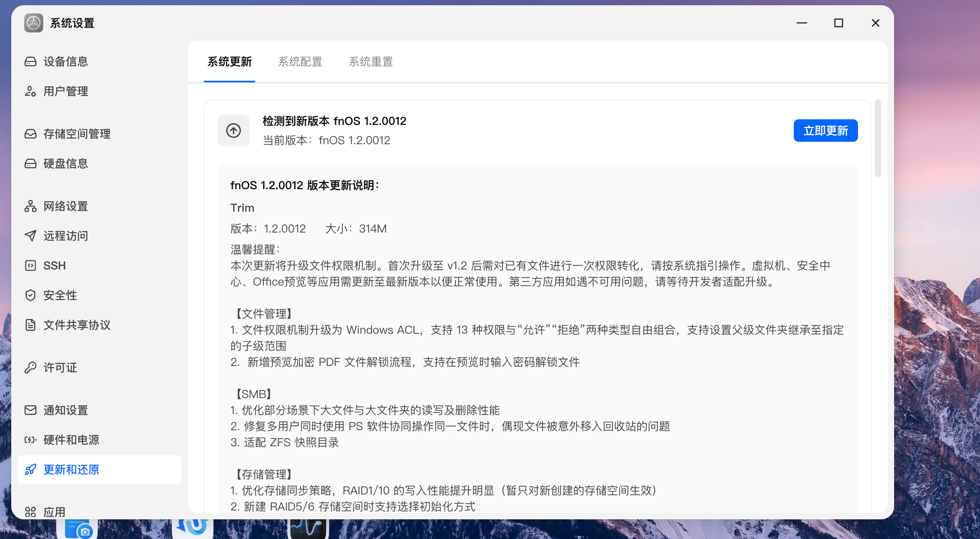Open 通知设置 page

click(x=100, y=410)
